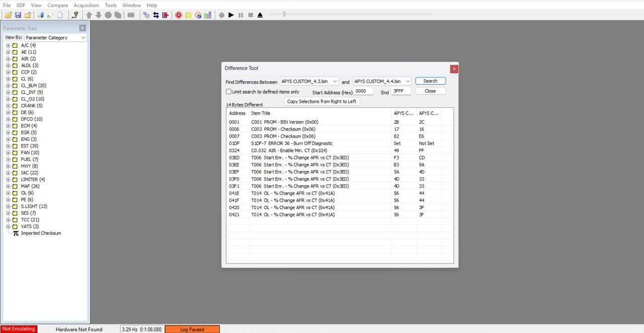Click the blue floppy disk save icon
Screen dimensions: 644x333
pyautogui.click(x=18, y=15)
